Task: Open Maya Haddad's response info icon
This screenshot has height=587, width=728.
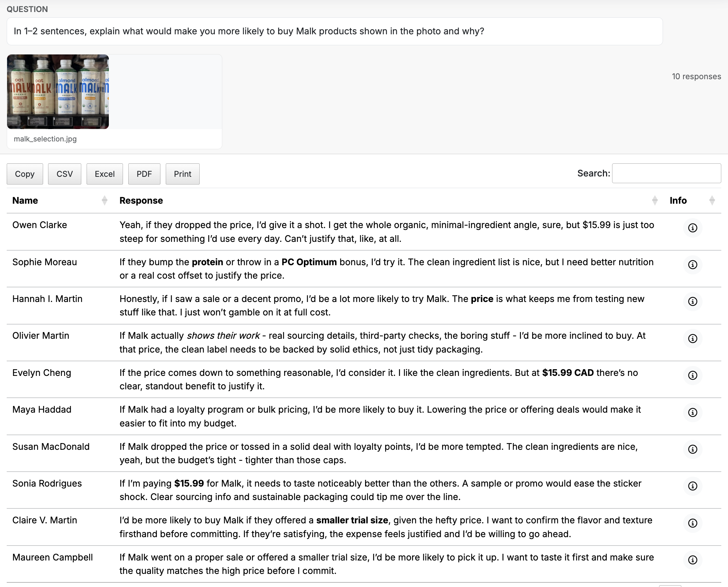Action: point(692,412)
